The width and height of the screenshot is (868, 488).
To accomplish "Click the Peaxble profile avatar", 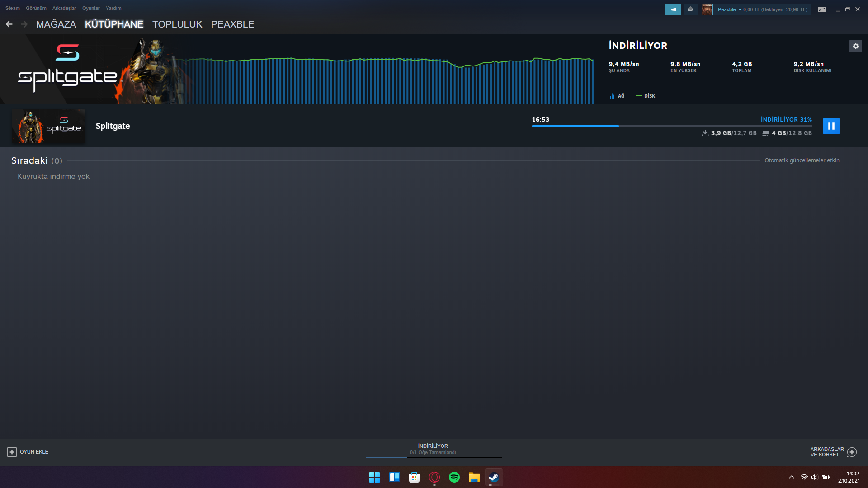I will tap(707, 9).
